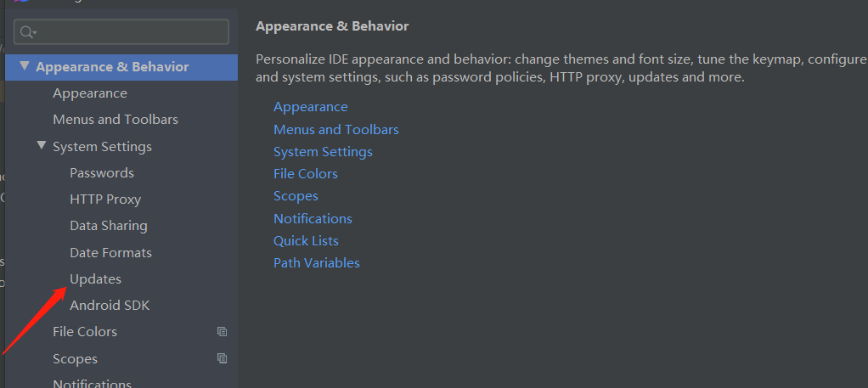The height and width of the screenshot is (388, 868).
Task: Follow the Appearance link in right pane
Action: 311,107
